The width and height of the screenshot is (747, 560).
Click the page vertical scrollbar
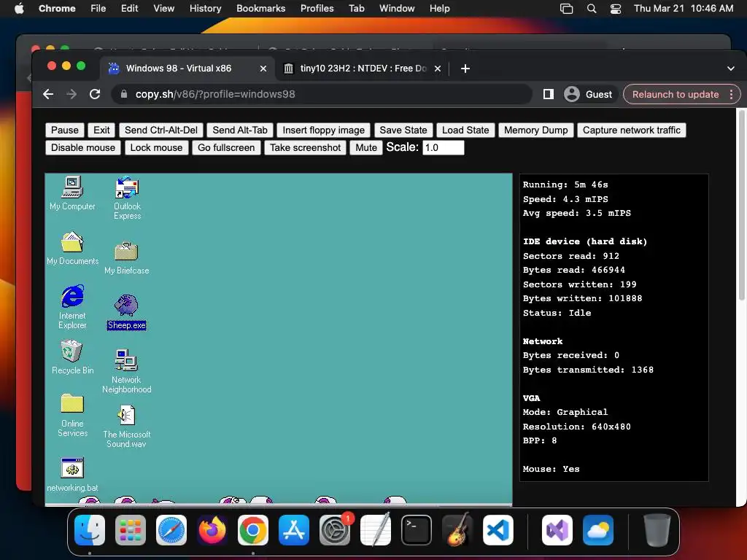[741, 205]
